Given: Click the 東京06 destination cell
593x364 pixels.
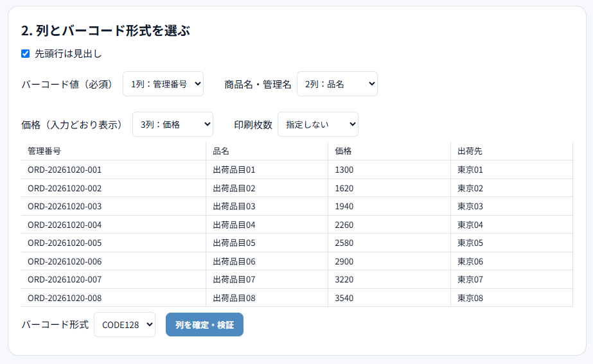Looking at the screenshot, I should click(x=511, y=261).
